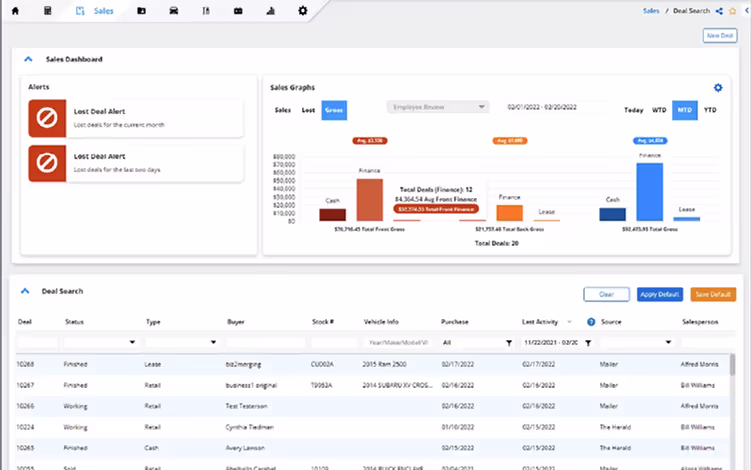The image size is (752, 470).
Task: Show the Lost deals graph view
Action: (x=308, y=110)
